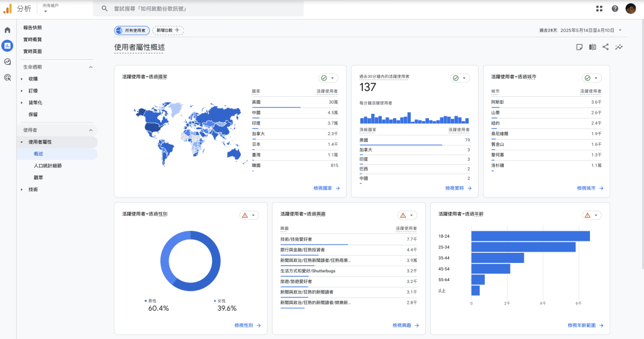Collapse the 生命週期 section
This screenshot has height=339, width=644.
[90, 67]
